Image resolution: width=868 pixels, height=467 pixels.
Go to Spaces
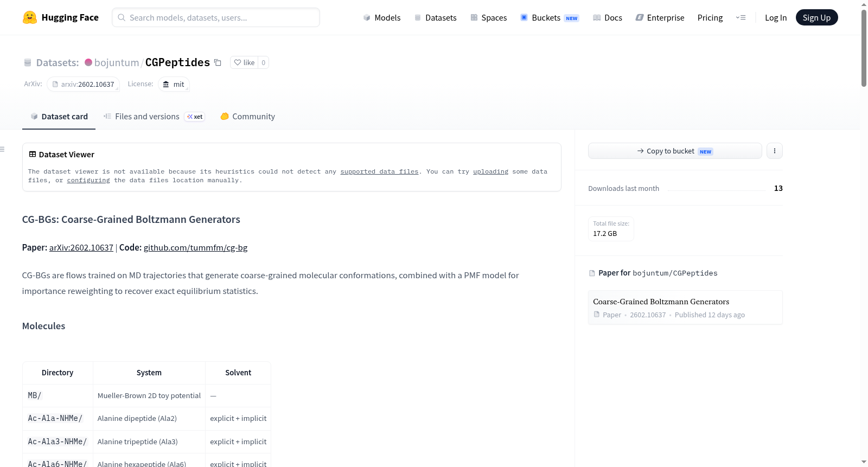pos(489,17)
